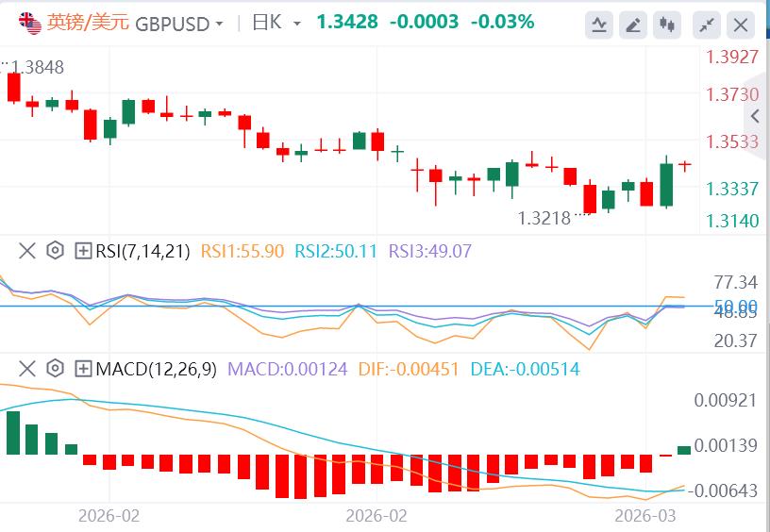Image resolution: width=770 pixels, height=532 pixels.
Task: Click the US/UK flag icon beside GBPUSD
Action: (33, 23)
